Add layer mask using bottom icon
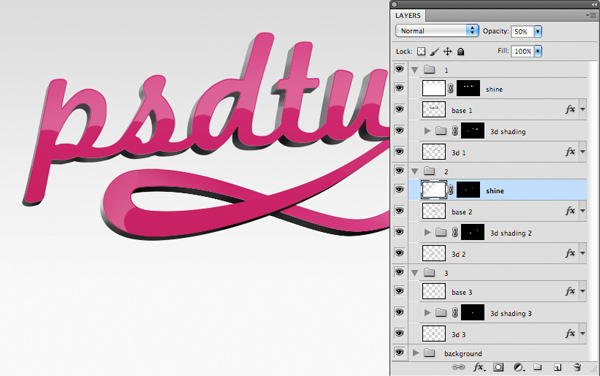The image size is (600, 376). click(498, 368)
